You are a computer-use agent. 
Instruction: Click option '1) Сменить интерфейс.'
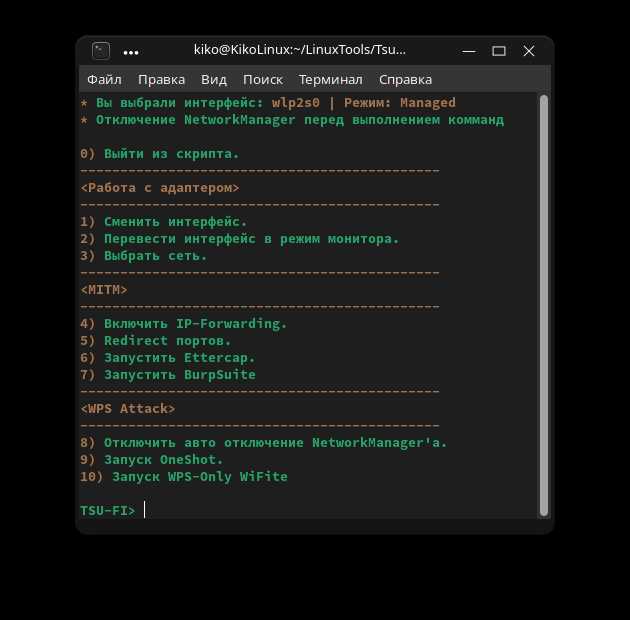click(x=164, y=222)
